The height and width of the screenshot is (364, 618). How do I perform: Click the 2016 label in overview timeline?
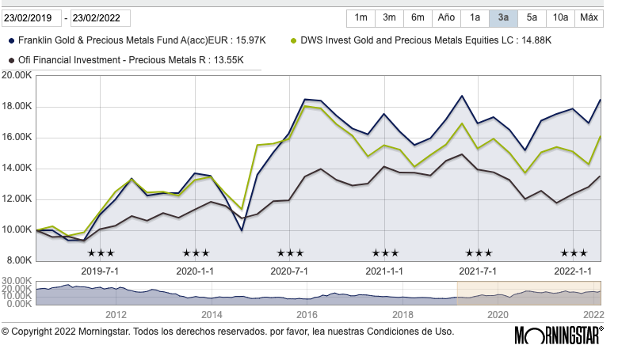[307, 315]
